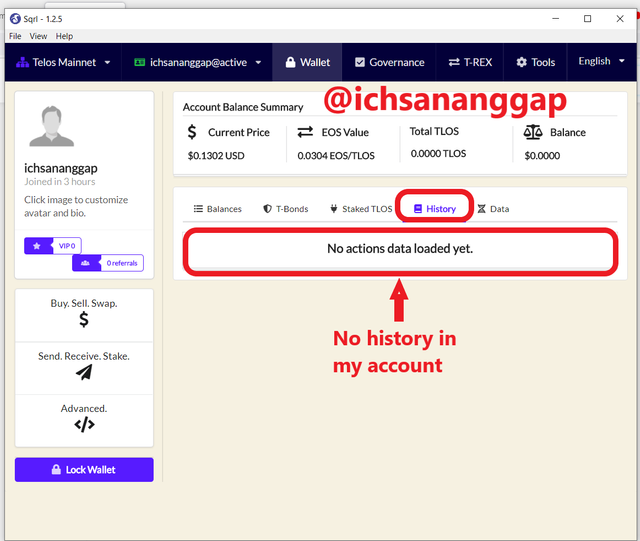Image resolution: width=640 pixels, height=541 pixels.
Task: Click the referrals people icon
Action: (85, 263)
